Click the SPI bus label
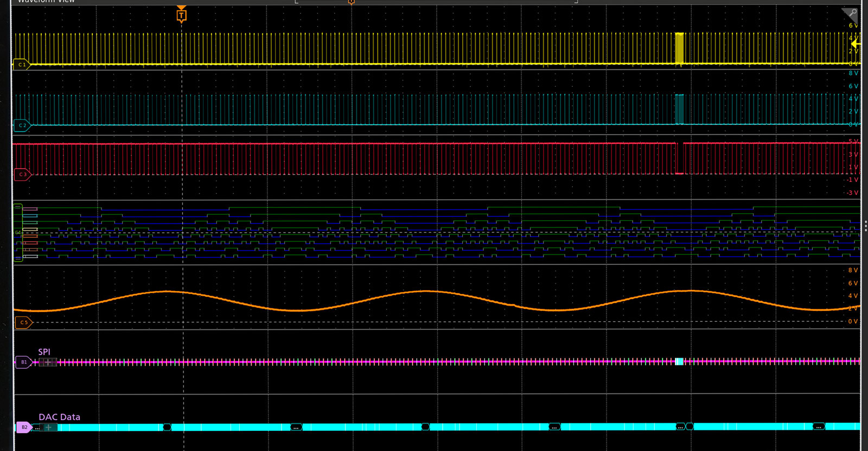Viewport: 868px width, 451px height. pos(44,352)
